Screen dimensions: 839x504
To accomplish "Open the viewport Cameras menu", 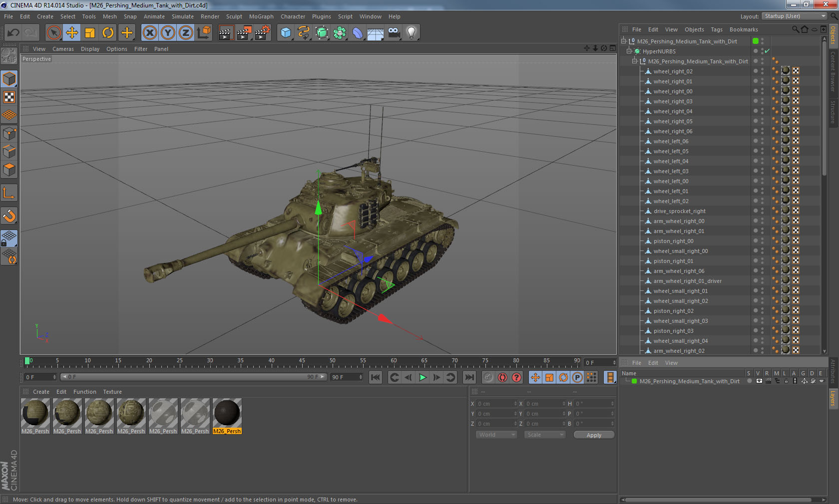I will [63, 49].
